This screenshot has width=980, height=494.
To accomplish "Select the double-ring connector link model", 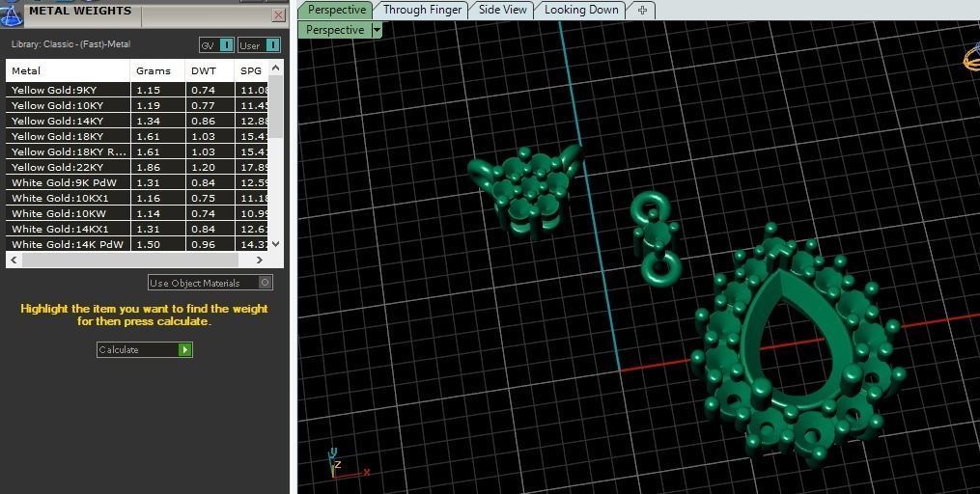I will click(x=655, y=238).
